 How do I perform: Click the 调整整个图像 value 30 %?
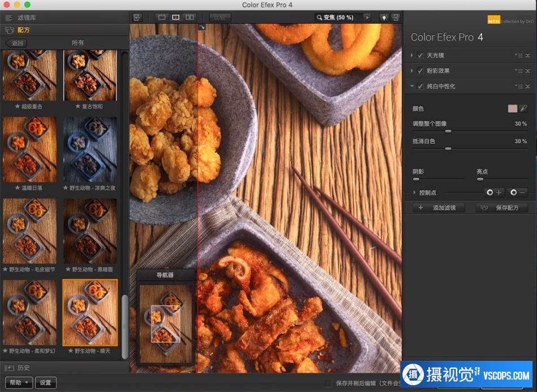(x=521, y=124)
